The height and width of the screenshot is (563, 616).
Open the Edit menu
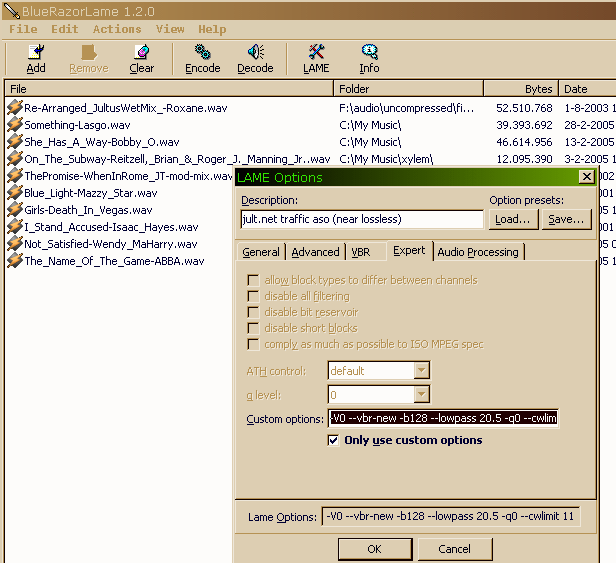[x=65, y=29]
